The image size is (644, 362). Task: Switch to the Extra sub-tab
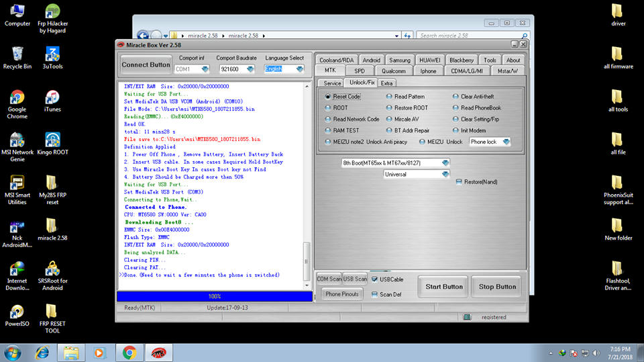(386, 83)
